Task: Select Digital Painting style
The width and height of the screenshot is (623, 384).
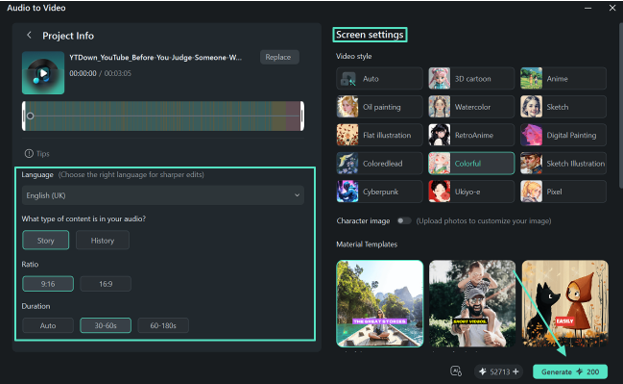Action: pos(563,135)
